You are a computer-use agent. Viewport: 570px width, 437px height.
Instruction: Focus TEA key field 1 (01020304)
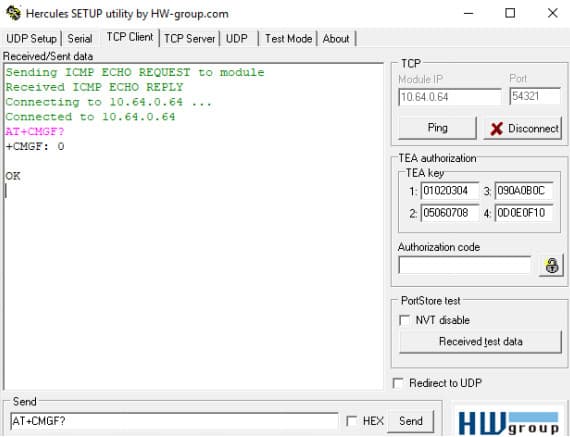(450, 191)
